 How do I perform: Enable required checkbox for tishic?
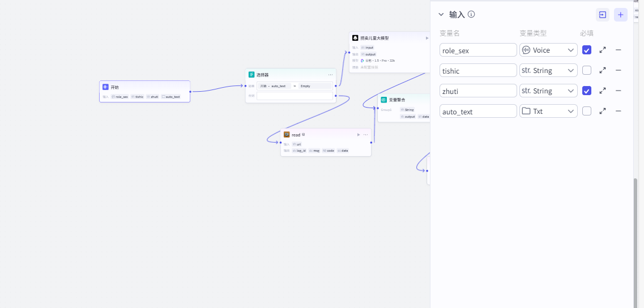point(587,70)
